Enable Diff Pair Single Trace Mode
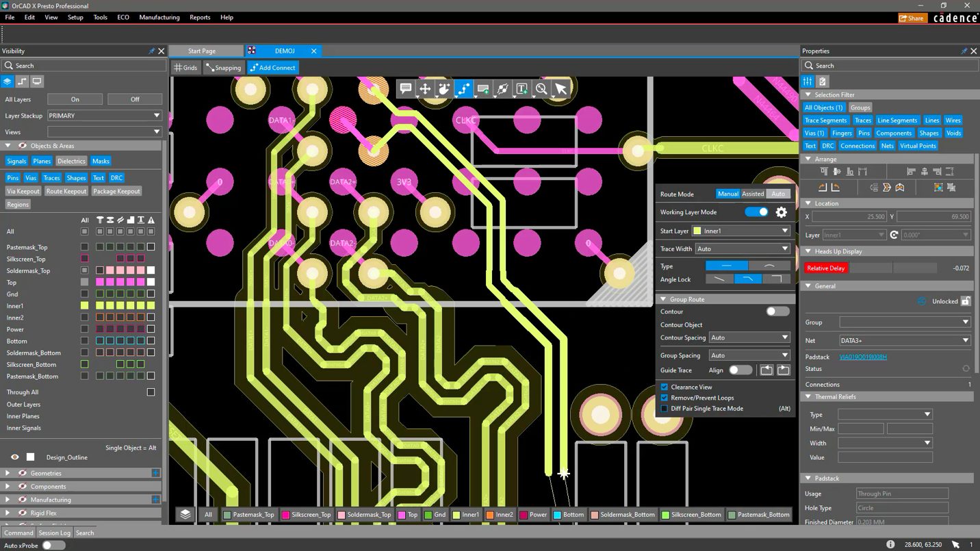Viewport: 980px width, 551px height. coord(663,409)
